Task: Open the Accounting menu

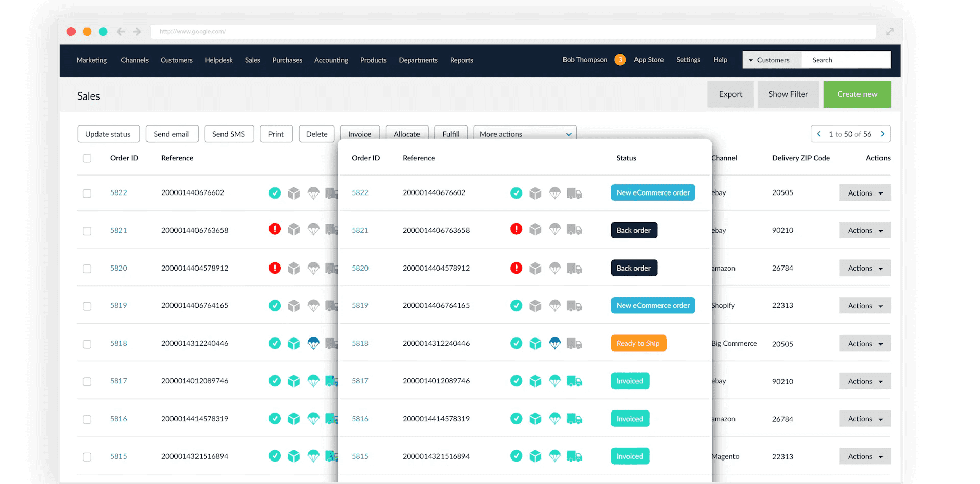Action: coord(331,60)
